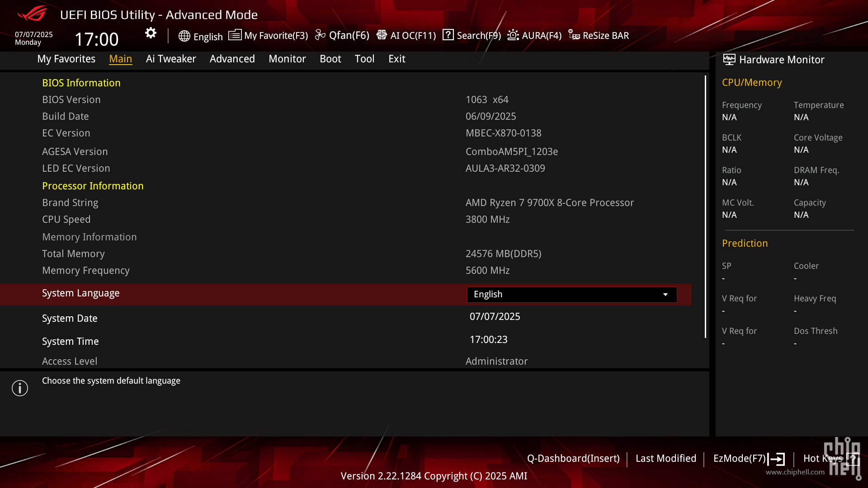868x488 pixels.
Task: Click the Search question mark icon
Action: (x=448, y=35)
